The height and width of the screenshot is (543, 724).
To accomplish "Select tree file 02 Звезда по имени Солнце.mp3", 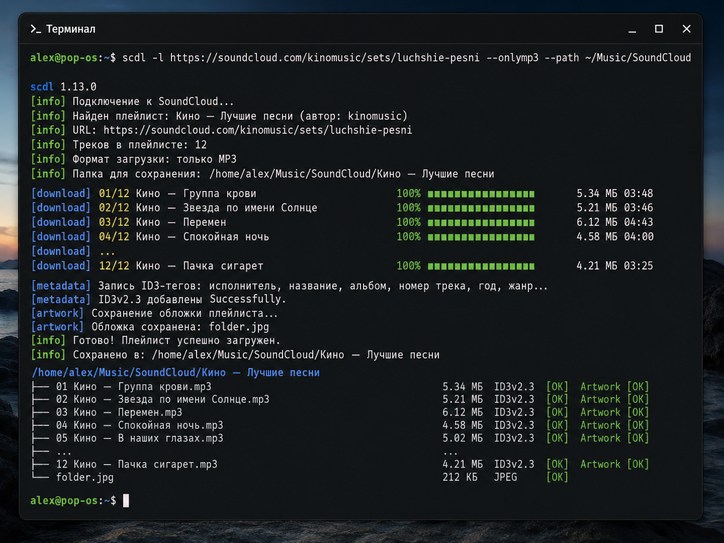I will pos(163,399).
